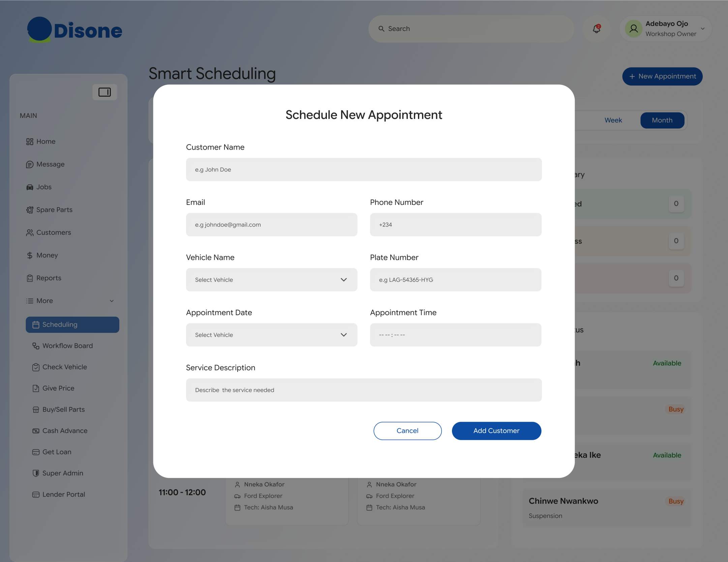Click the Money dollar icon

[30, 256]
